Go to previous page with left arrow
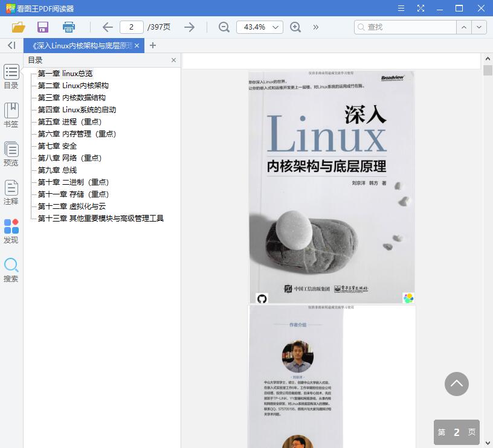 click(108, 27)
